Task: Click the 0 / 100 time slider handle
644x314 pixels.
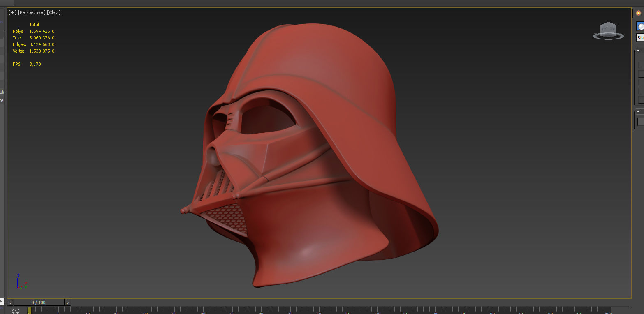Action: [x=39, y=302]
